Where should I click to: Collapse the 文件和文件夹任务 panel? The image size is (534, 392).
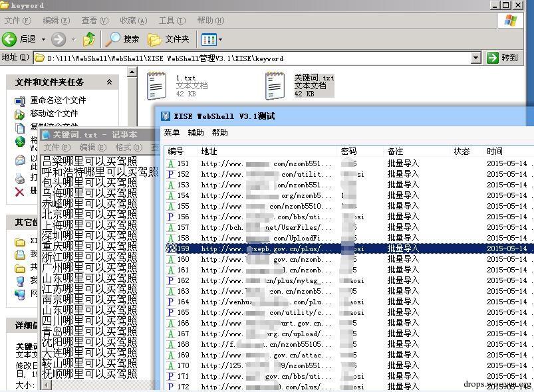click(109, 82)
